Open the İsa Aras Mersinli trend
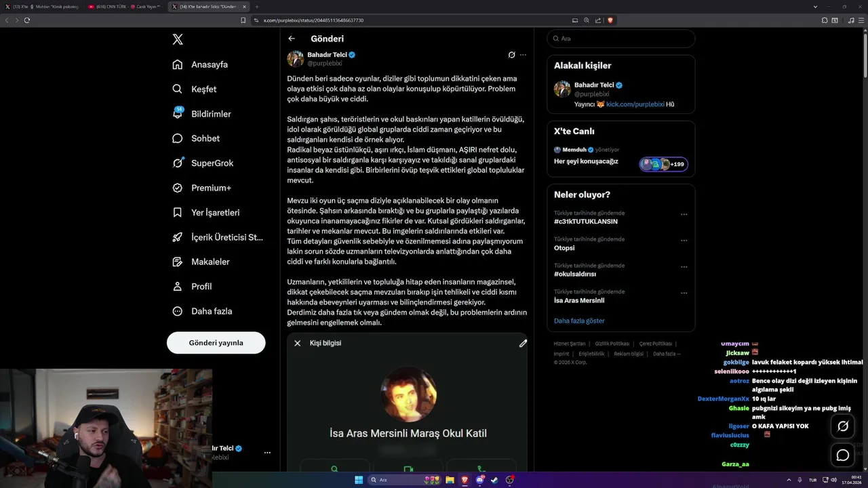The width and height of the screenshot is (868, 488). pos(579,300)
